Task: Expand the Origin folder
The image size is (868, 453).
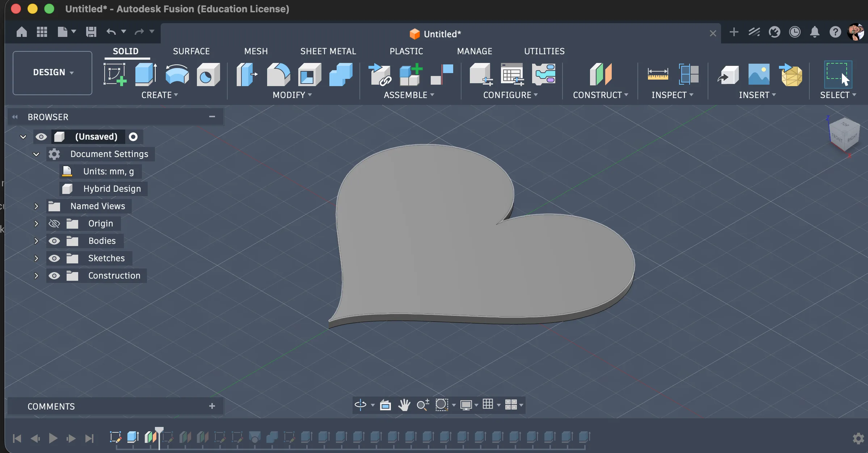Action: (36, 224)
